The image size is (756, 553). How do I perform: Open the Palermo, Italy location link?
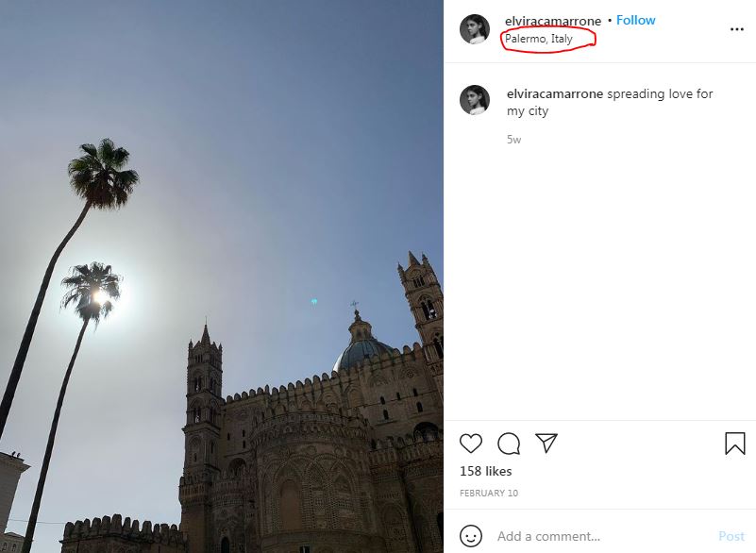pos(539,39)
